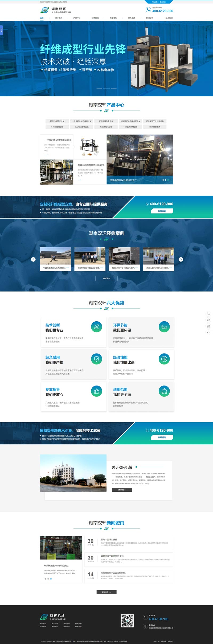Click the currency icon for 经济性能
The height and width of the screenshot is (644, 213).
coord(164,359)
